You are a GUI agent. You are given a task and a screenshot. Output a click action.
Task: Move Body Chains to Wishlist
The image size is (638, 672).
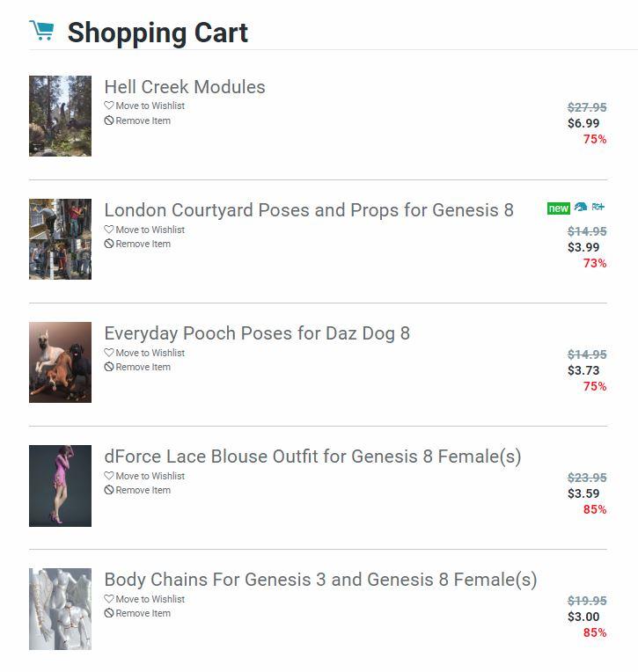[150, 599]
